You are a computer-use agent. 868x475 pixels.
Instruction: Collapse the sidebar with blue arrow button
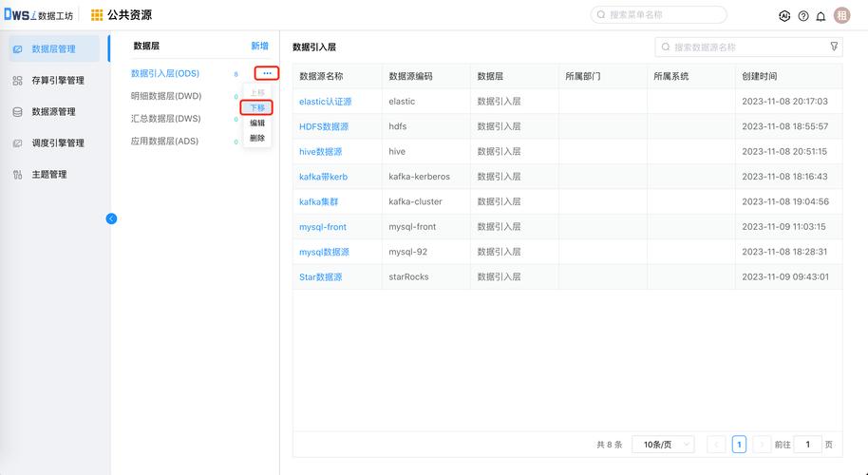(111, 218)
